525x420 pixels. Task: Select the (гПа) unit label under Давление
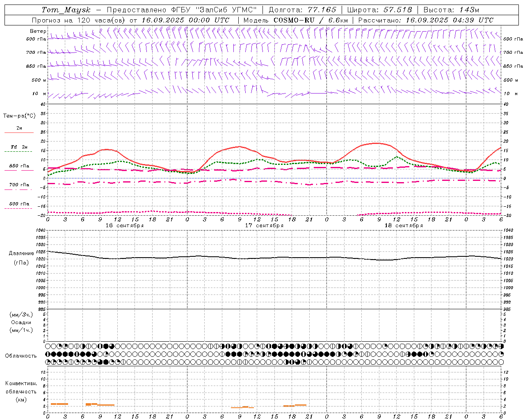point(21,262)
